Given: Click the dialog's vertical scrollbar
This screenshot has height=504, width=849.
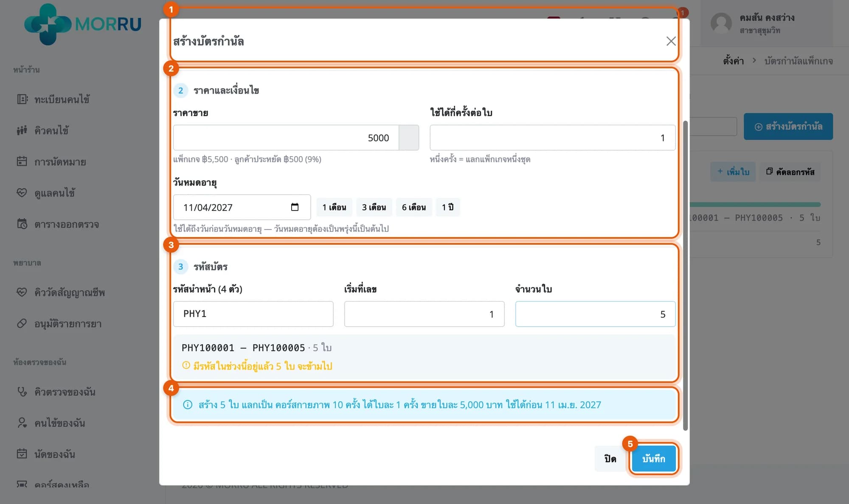Looking at the screenshot, I should [x=685, y=276].
